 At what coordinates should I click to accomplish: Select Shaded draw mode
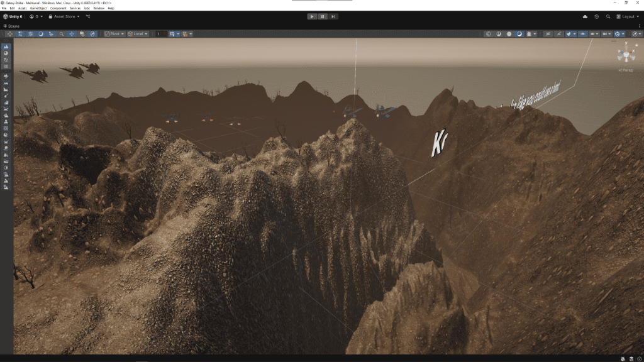(519, 34)
